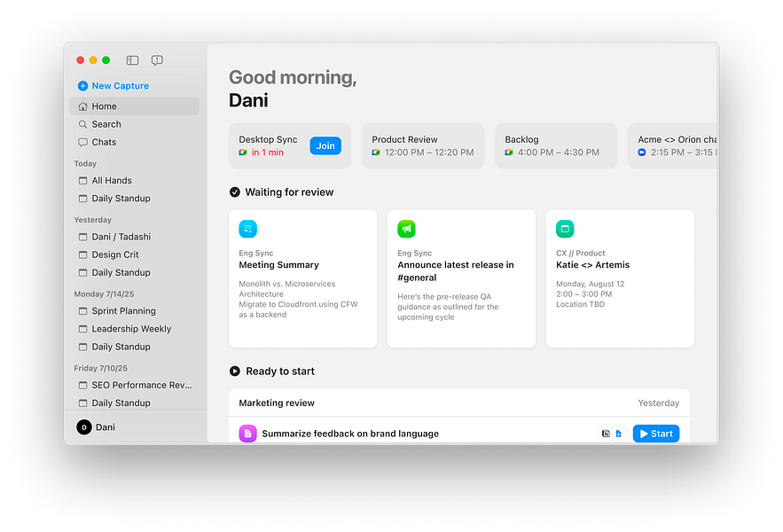Click the Backlog Google Meet icon
Screen dimensions: 783x532
tap(509, 153)
